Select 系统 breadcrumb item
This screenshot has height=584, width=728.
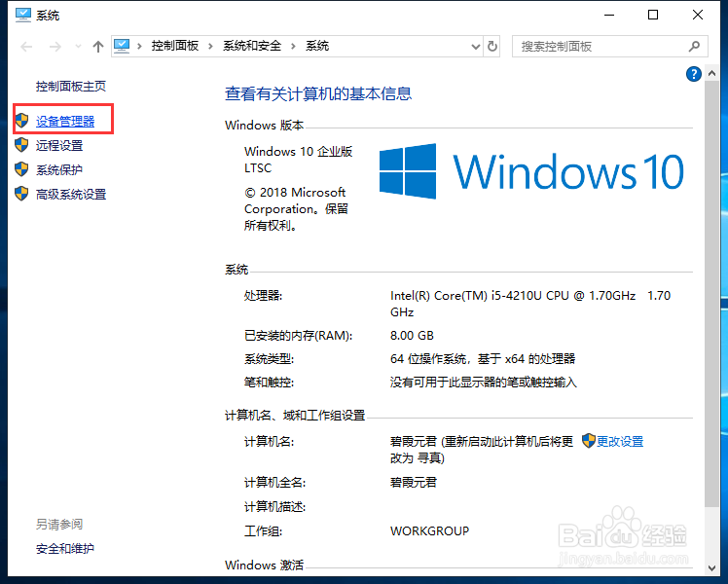tap(317, 46)
